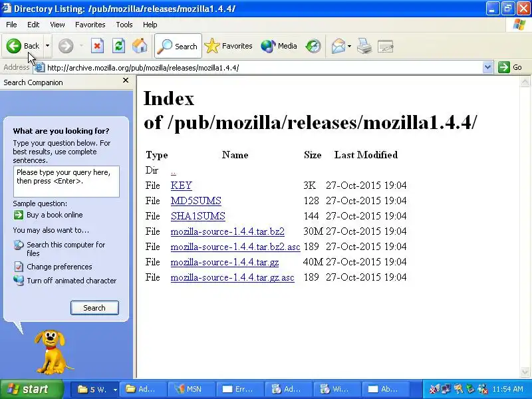Click the Windows flag logo throbber
Image resolution: width=532 pixels, height=399 pixels.
pos(519,25)
